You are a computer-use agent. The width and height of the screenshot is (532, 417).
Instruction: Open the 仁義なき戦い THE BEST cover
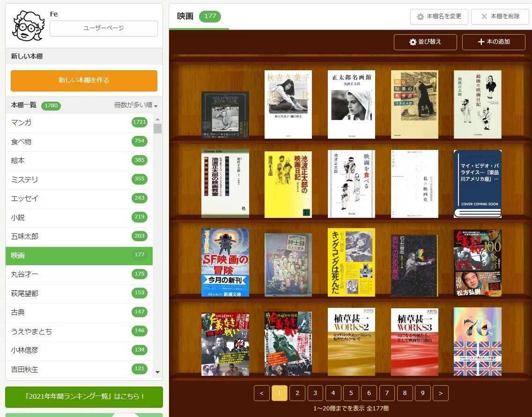coord(225,344)
